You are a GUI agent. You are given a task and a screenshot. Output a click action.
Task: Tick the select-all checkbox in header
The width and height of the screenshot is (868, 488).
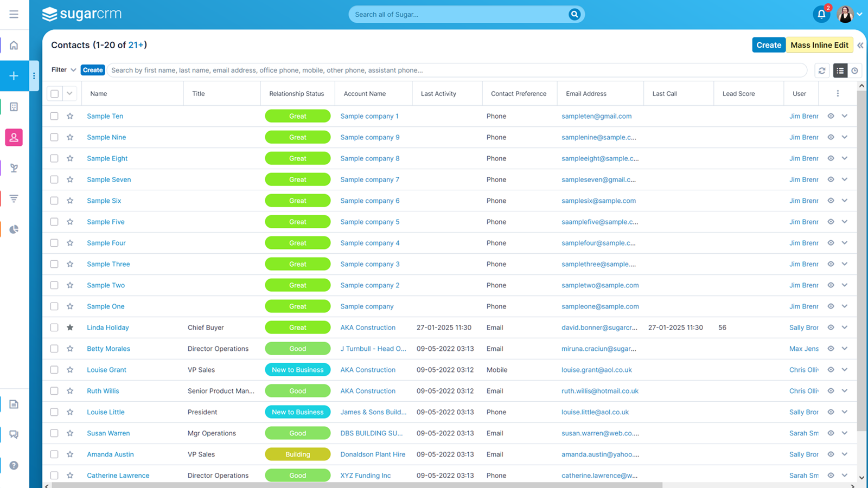[x=55, y=94]
